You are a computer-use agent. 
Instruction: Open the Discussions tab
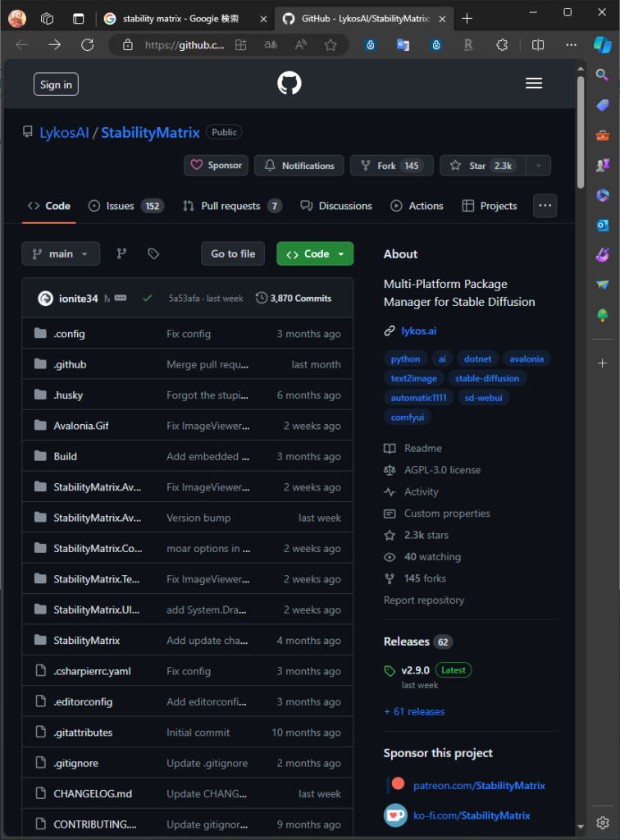coord(336,206)
